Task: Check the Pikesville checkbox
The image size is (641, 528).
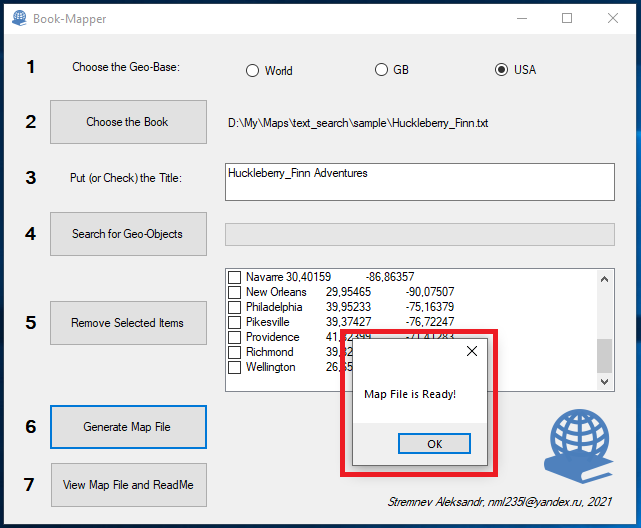Action: [234, 322]
